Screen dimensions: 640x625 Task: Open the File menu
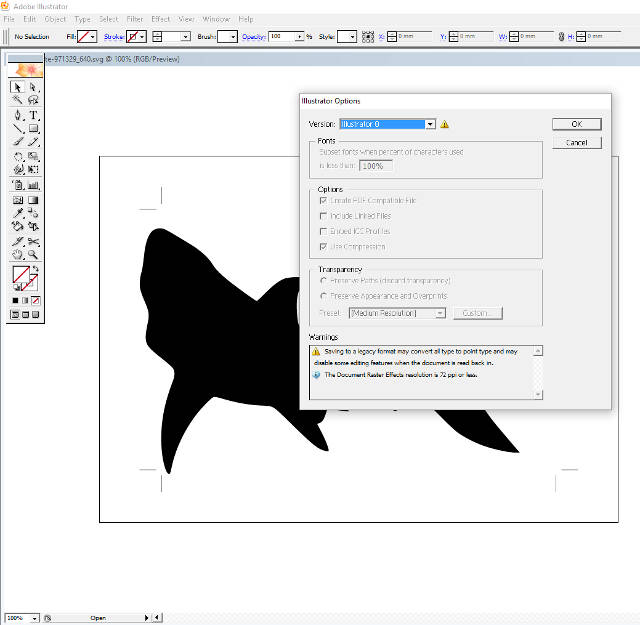click(x=9, y=19)
